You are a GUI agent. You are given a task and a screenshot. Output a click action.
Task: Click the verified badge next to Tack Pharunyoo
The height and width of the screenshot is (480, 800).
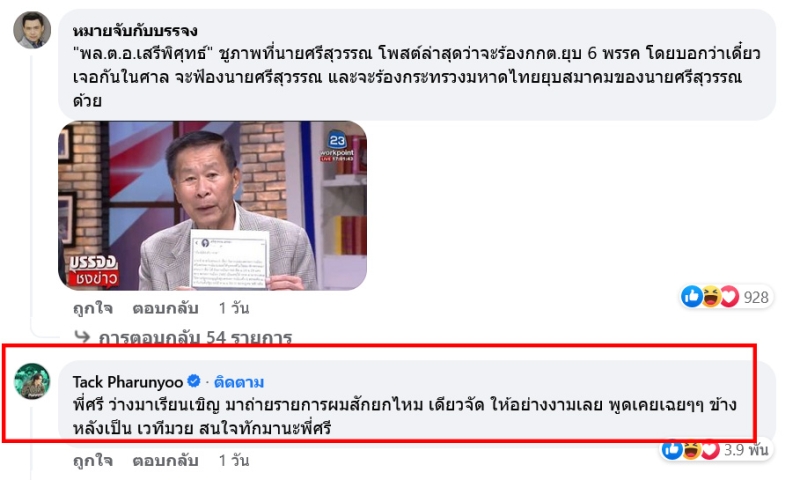pos(194,381)
